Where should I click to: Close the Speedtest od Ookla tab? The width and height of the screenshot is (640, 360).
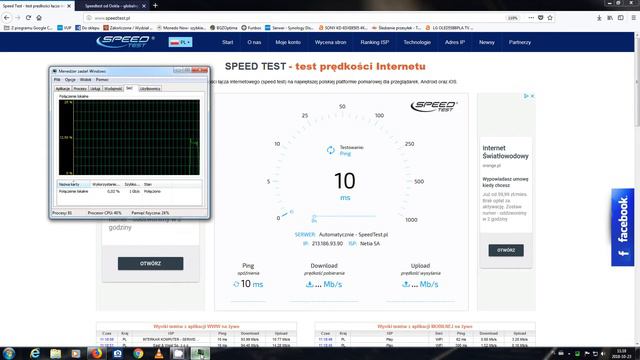pyautogui.click(x=144, y=6)
